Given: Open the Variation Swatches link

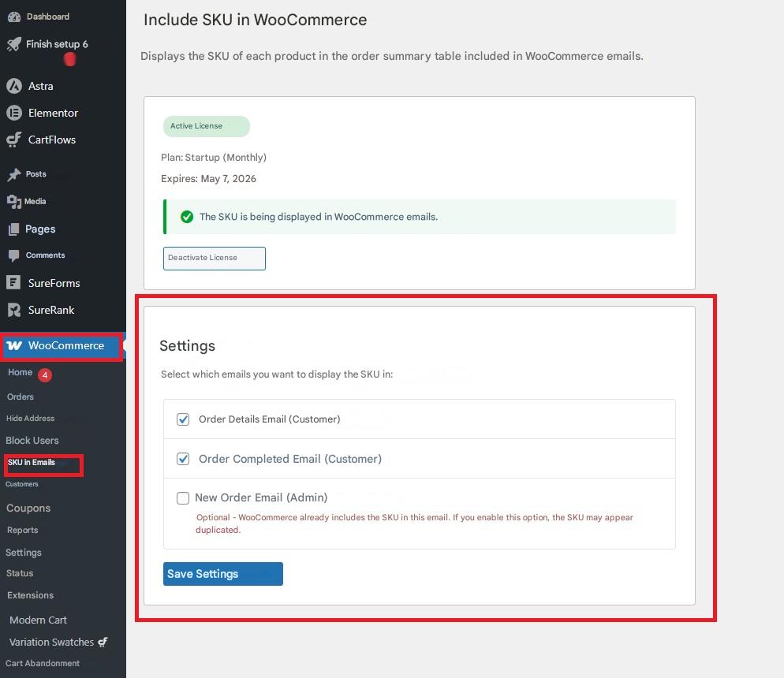Looking at the screenshot, I should [x=51, y=642].
